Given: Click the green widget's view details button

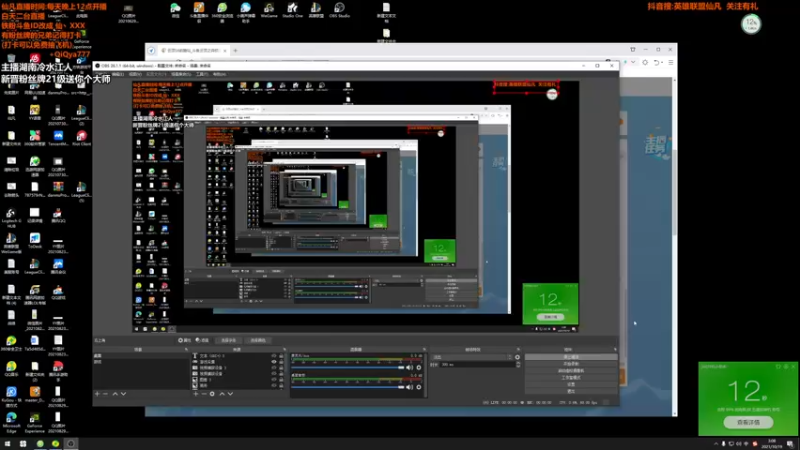Looking at the screenshot, I should pos(748,422).
